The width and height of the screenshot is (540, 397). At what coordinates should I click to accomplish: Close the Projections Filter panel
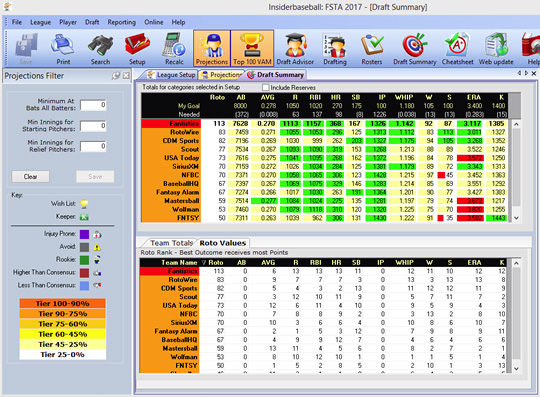(x=126, y=76)
